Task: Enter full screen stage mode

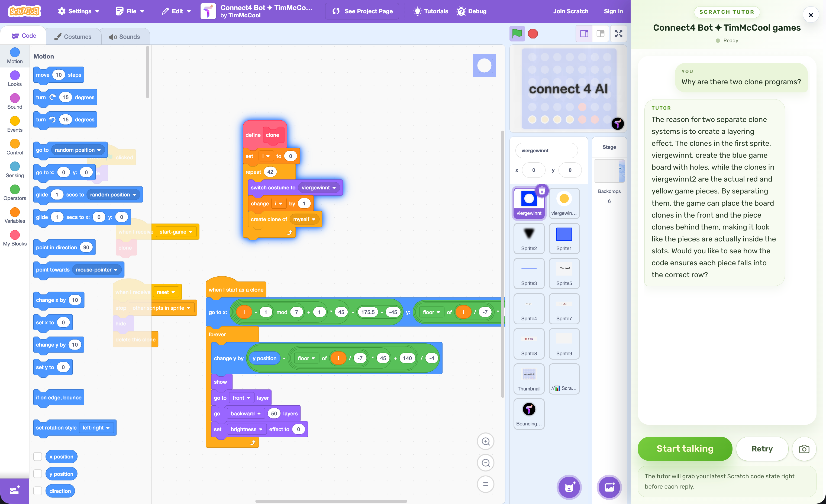Action: click(x=618, y=34)
